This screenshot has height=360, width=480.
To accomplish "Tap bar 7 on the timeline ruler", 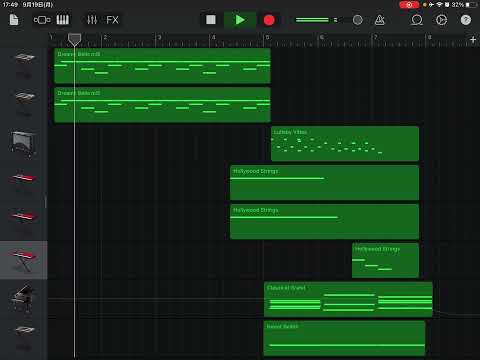I will click(375, 37).
